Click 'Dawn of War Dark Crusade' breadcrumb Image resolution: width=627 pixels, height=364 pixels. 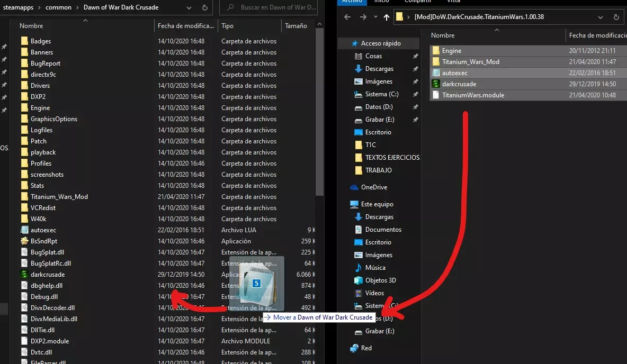point(121,7)
